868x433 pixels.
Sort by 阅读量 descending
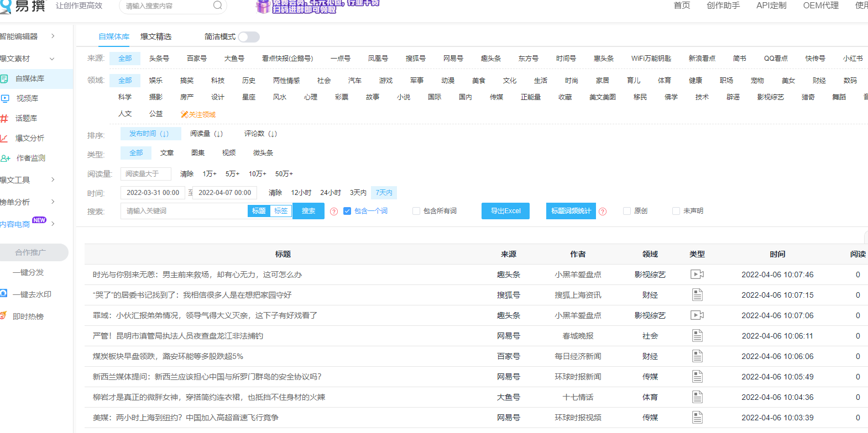(x=207, y=134)
